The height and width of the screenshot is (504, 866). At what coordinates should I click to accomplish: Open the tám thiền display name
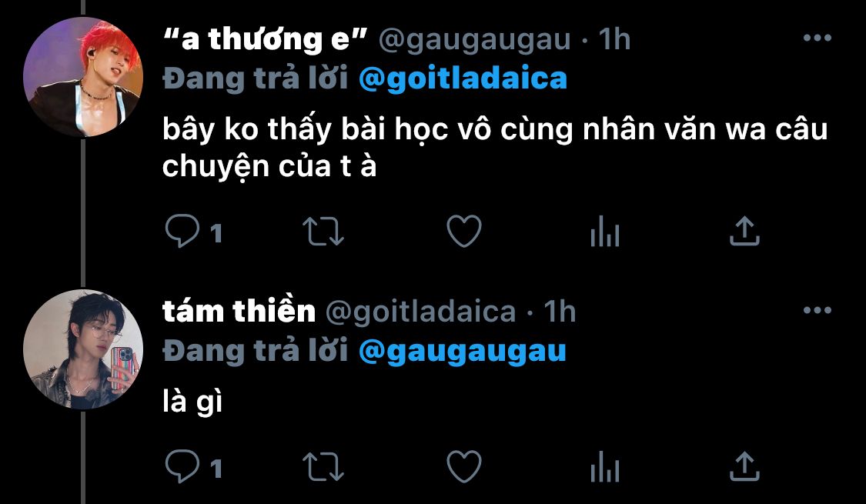coord(239,311)
